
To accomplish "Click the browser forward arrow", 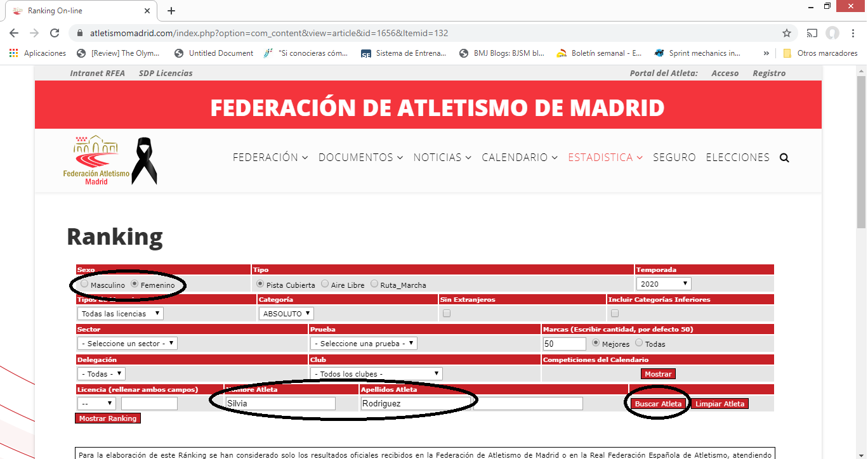I will click(34, 33).
